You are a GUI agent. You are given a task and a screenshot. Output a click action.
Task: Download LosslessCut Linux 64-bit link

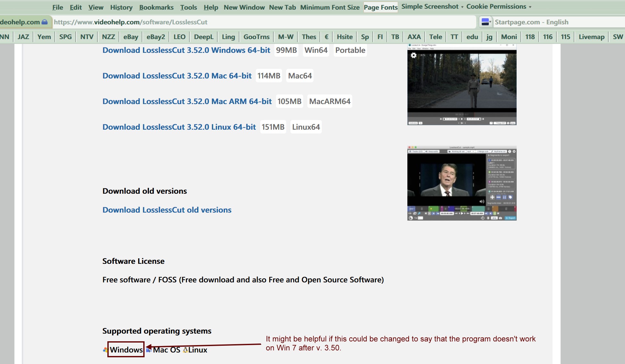click(x=179, y=127)
